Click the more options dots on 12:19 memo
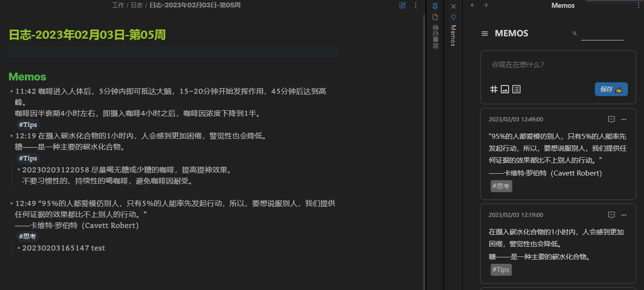This screenshot has height=290, width=644. coord(624,215)
